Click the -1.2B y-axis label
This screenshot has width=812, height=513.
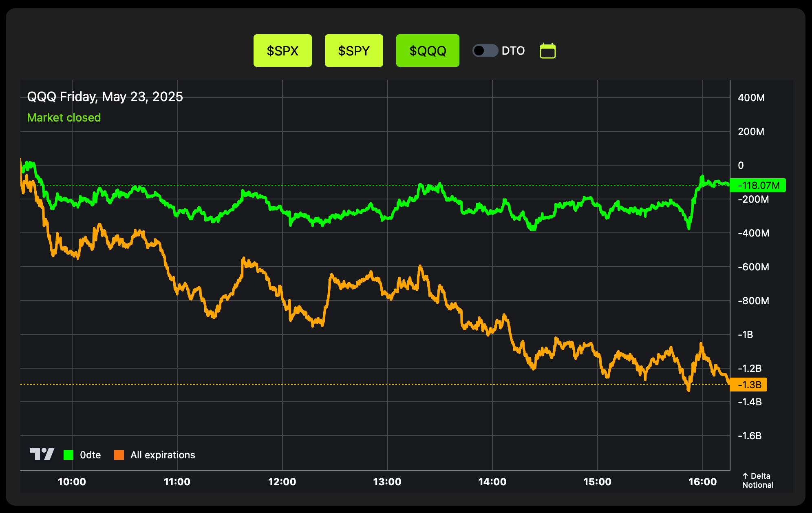click(x=750, y=368)
